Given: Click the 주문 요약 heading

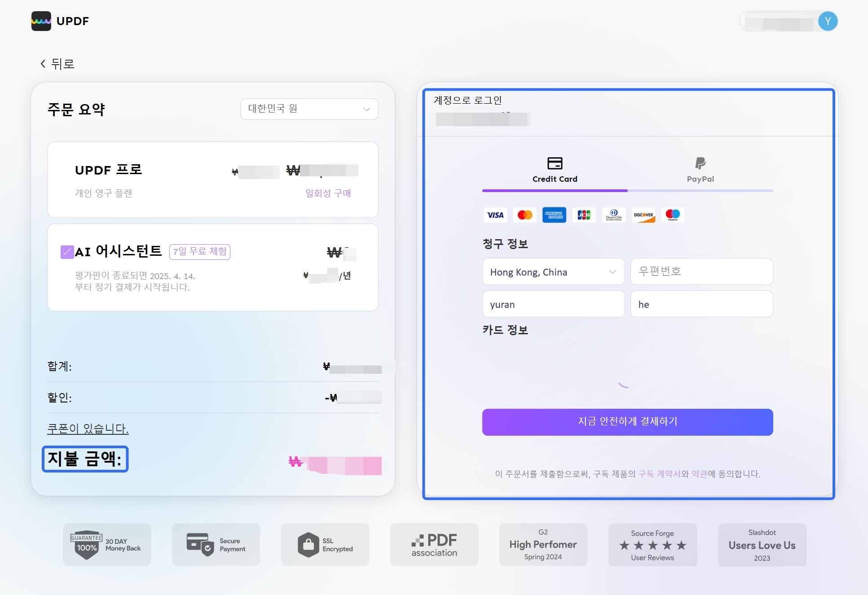Looking at the screenshot, I should click(76, 109).
